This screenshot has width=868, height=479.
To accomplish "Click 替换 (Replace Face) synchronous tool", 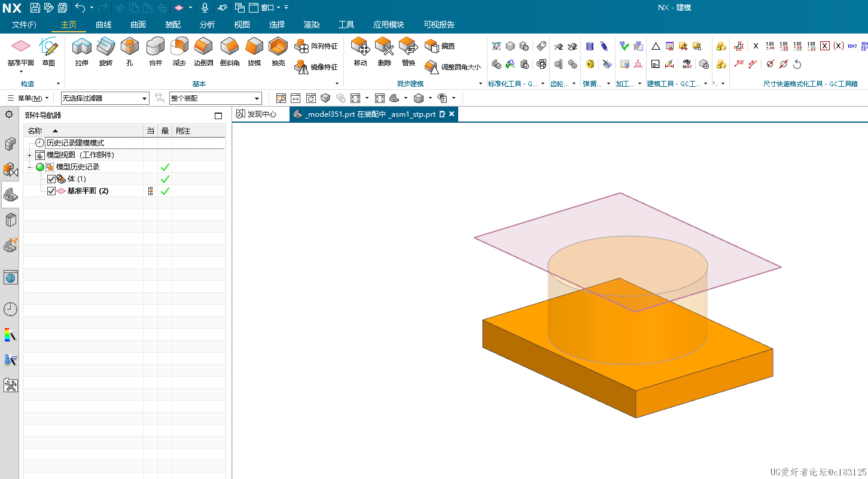I will (x=409, y=51).
